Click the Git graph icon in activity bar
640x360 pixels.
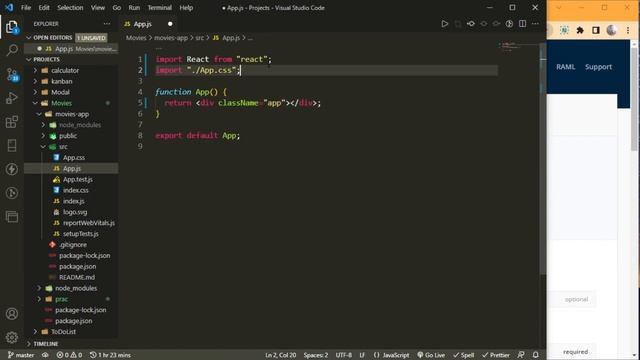click(x=12, y=193)
